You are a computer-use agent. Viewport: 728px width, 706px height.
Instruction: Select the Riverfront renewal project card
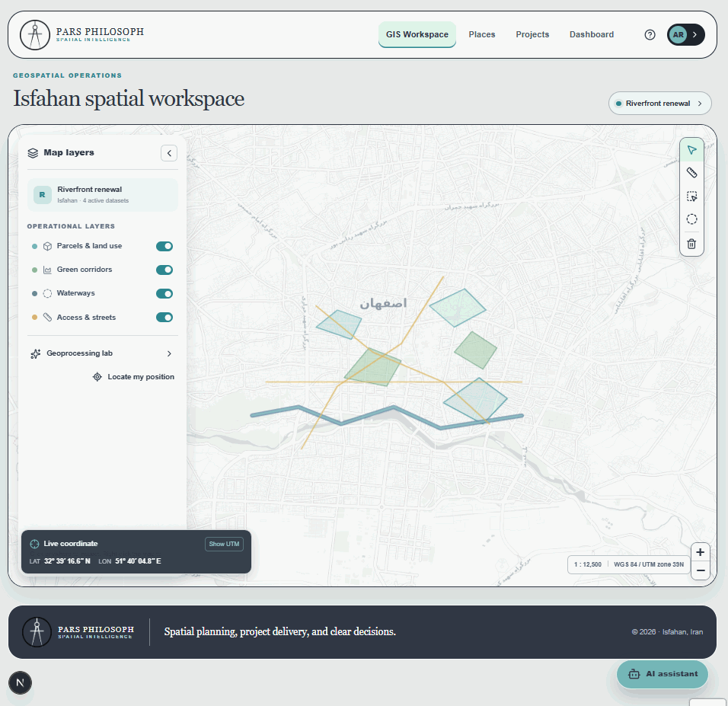pos(103,195)
